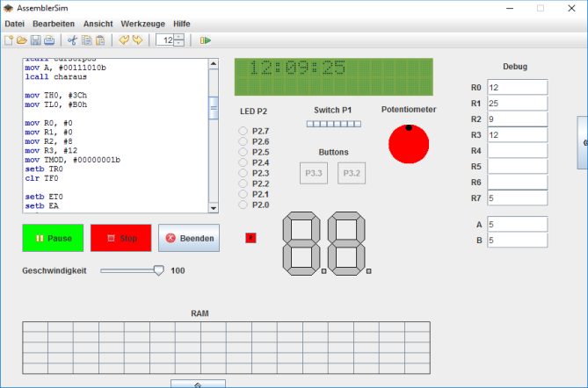The image size is (588, 388).
Task: Click the Geschwindigkeit speed slider handle
Action: coord(158,270)
